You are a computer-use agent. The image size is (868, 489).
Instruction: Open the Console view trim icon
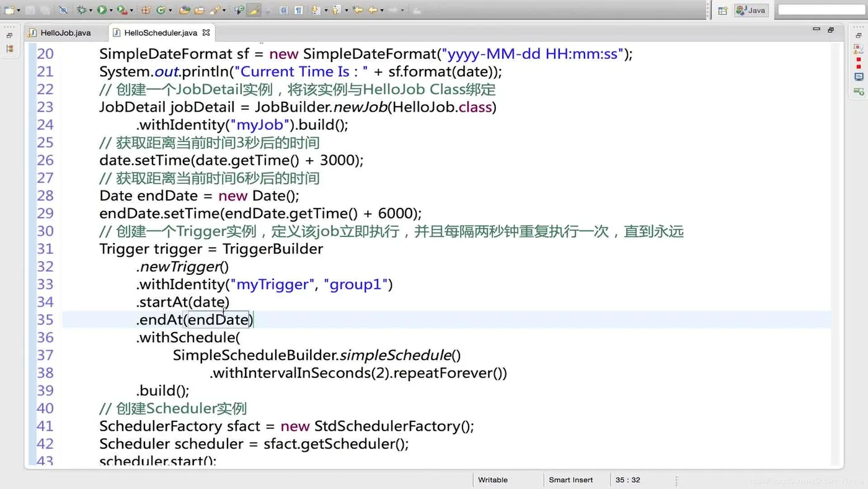pos(859,77)
